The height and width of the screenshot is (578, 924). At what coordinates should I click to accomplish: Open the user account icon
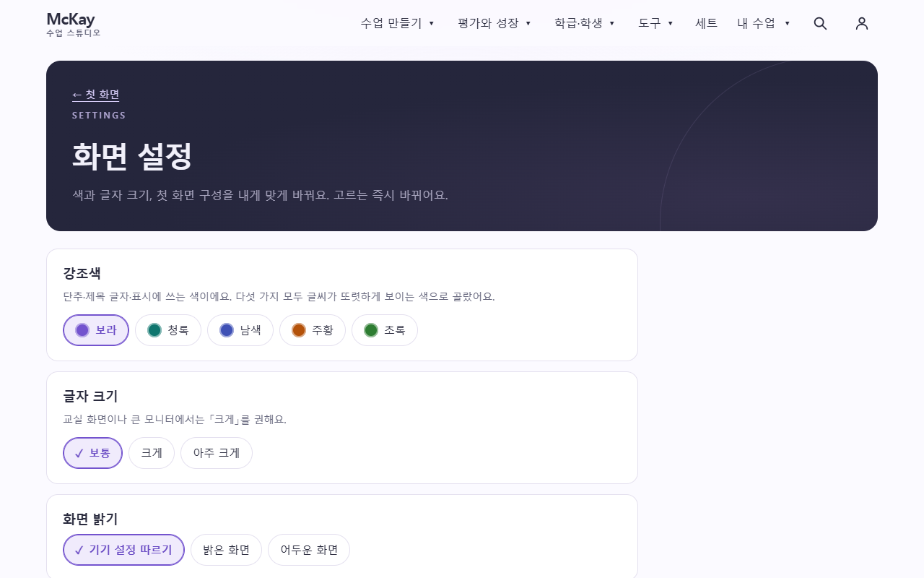pyautogui.click(x=861, y=23)
